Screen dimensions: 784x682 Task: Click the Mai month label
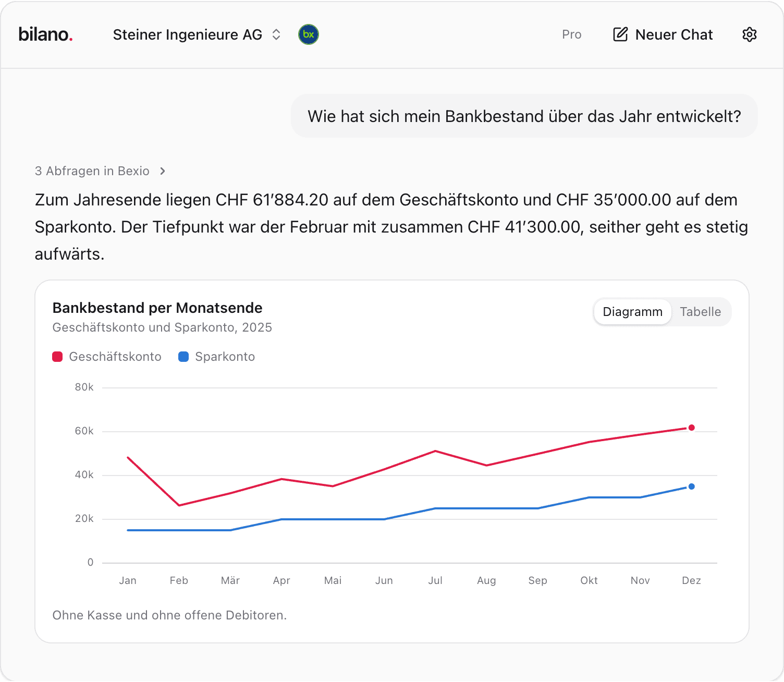click(333, 580)
